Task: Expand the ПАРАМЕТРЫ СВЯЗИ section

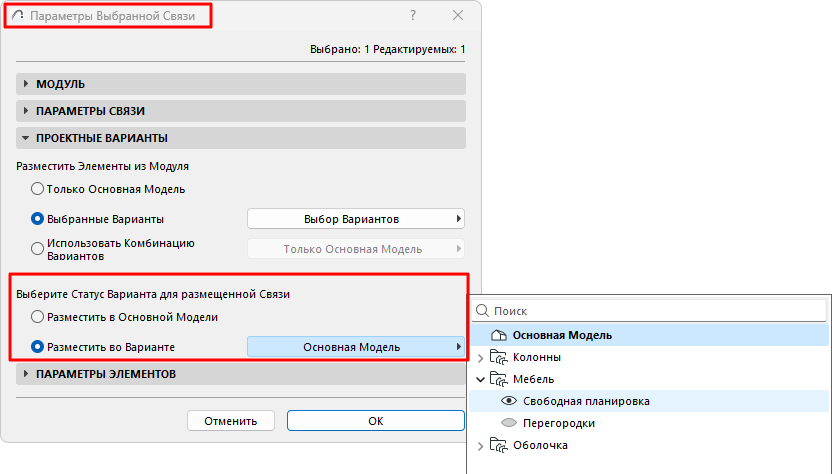Action: click(27, 111)
